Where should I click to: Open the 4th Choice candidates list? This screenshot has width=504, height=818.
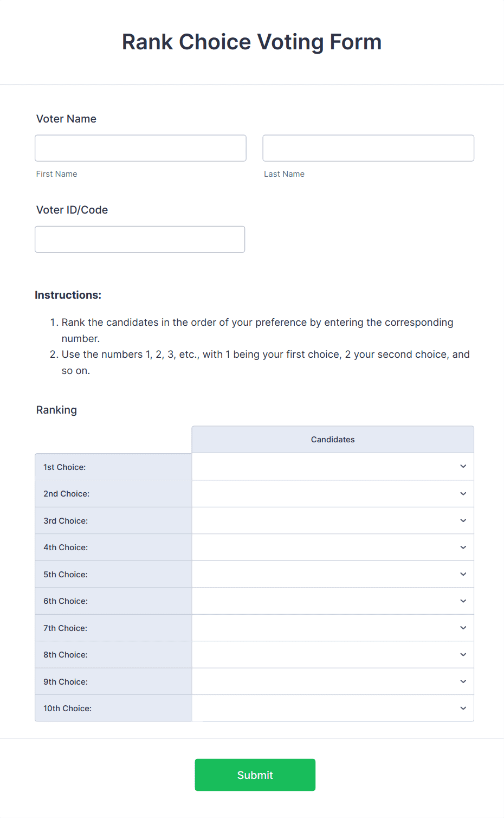(463, 547)
